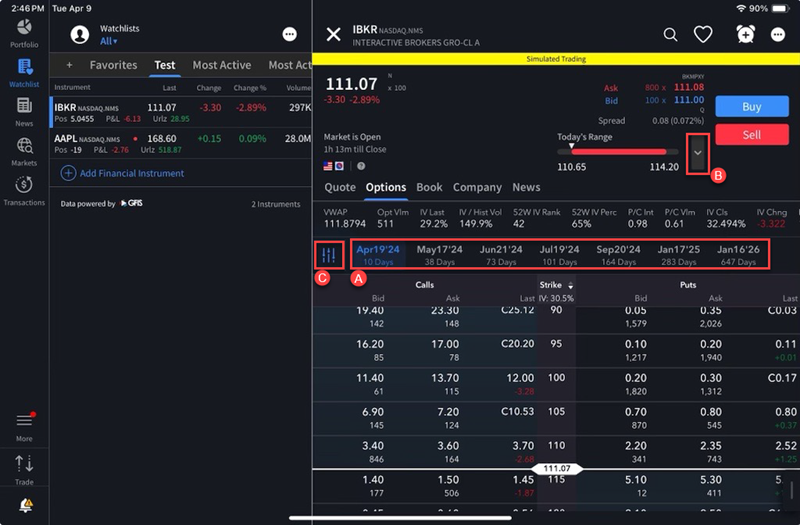
Task: Open the Watchlists All dropdown
Action: click(108, 42)
